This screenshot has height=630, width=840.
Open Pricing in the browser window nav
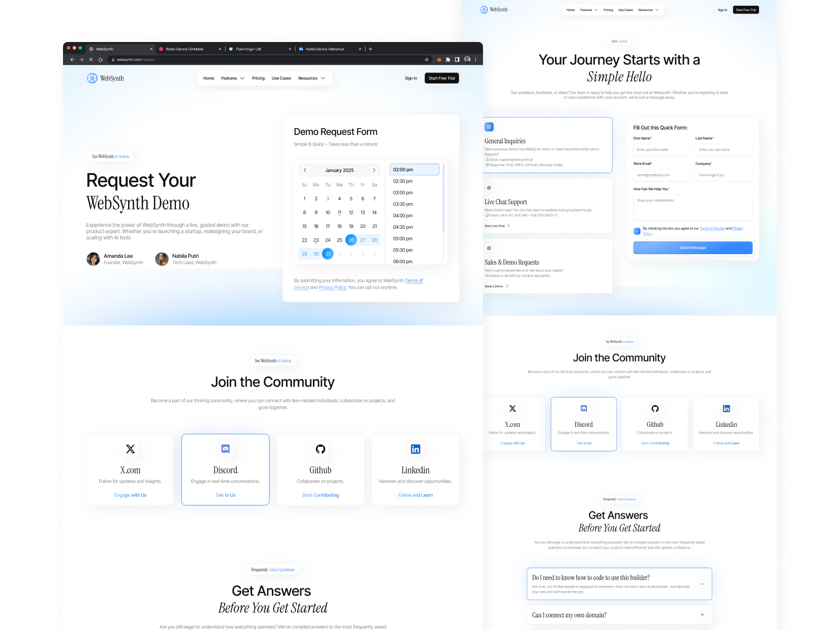coord(258,78)
